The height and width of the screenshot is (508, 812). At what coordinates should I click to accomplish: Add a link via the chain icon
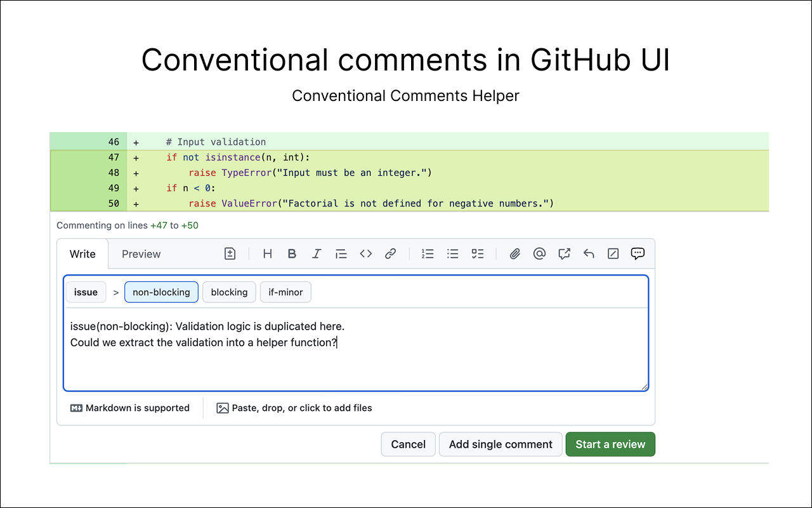391,254
